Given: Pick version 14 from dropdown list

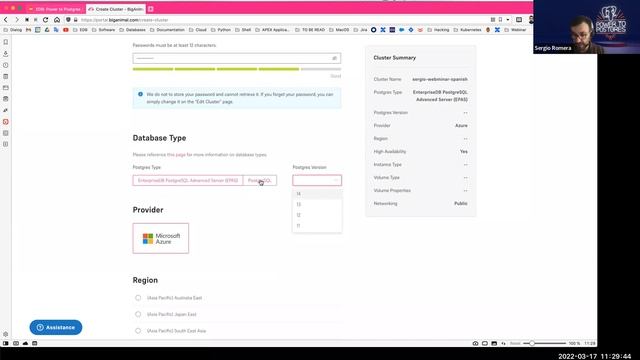Looking at the screenshot, I should pos(317,194).
